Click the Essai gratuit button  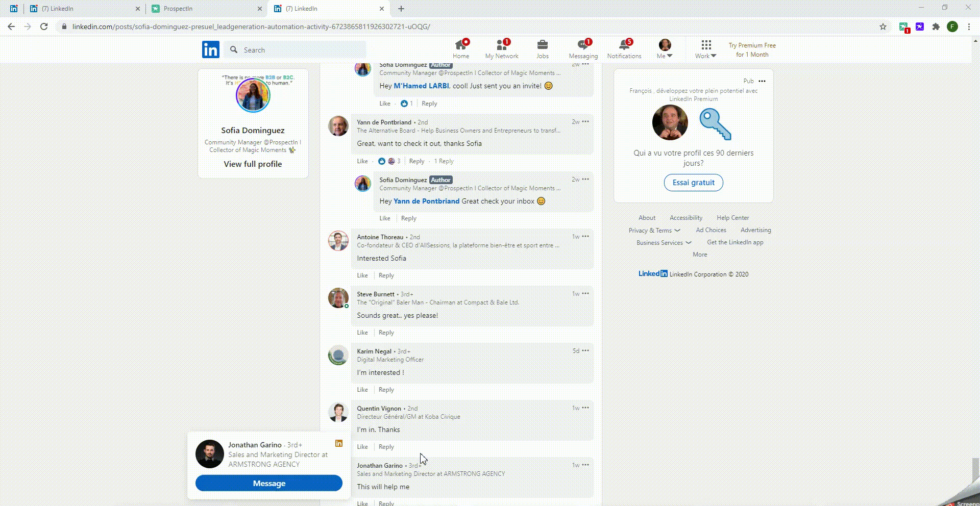pos(693,183)
